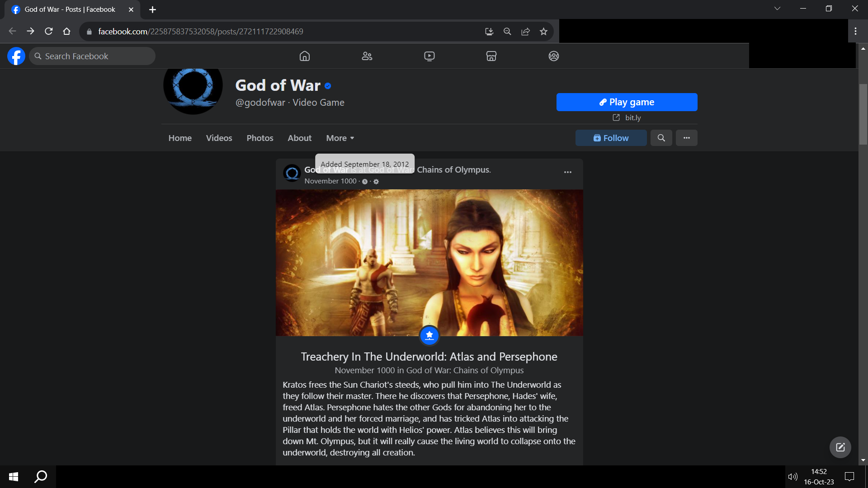Screen dimensions: 868x488
Task: Open the post's three-dot options menu
Action: 567,172
